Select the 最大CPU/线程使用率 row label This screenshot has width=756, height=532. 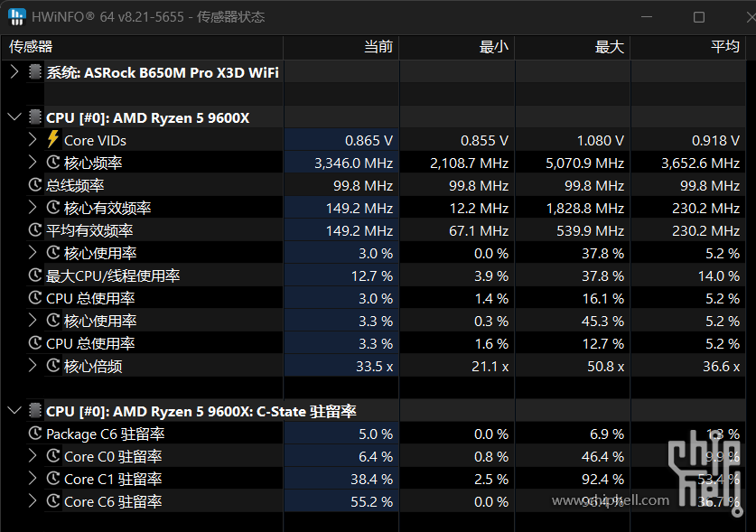(113, 275)
